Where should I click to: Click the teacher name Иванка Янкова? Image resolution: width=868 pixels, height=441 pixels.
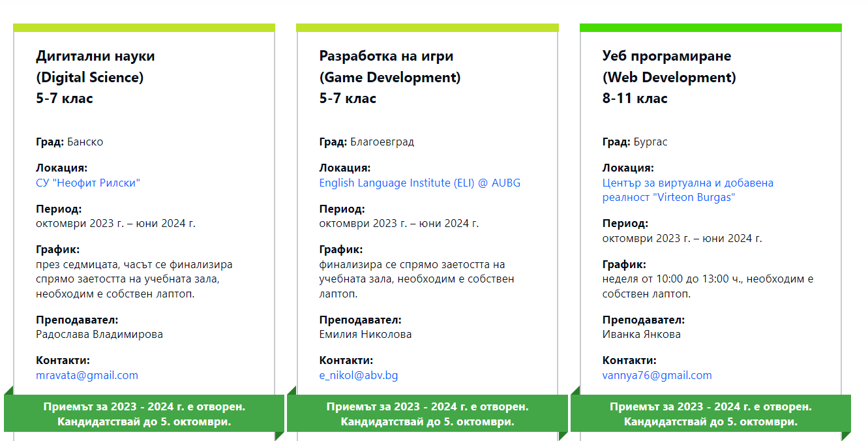pyautogui.click(x=641, y=334)
